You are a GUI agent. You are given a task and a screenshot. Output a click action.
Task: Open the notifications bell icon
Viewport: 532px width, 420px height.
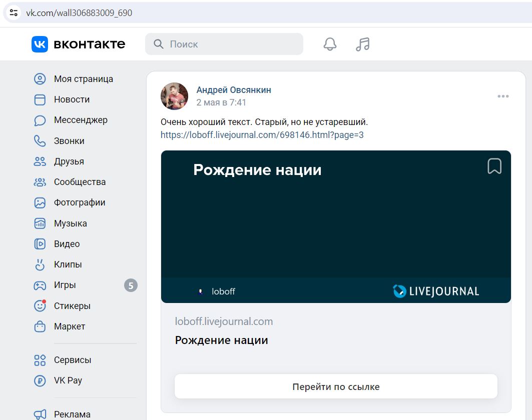point(330,44)
